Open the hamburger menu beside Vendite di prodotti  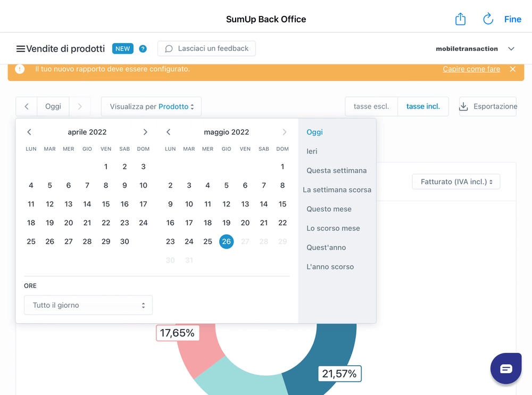pyautogui.click(x=20, y=48)
